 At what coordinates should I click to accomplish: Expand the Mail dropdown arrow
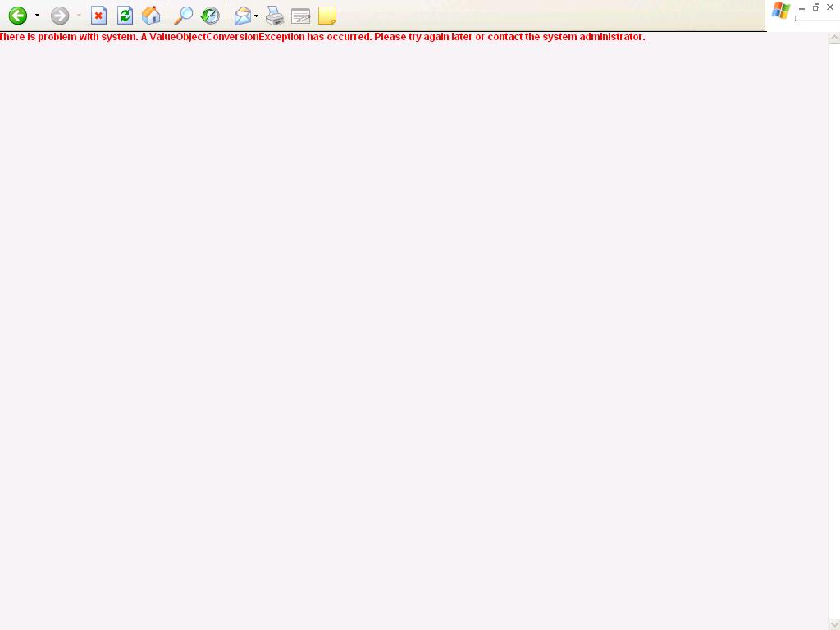pyautogui.click(x=257, y=16)
